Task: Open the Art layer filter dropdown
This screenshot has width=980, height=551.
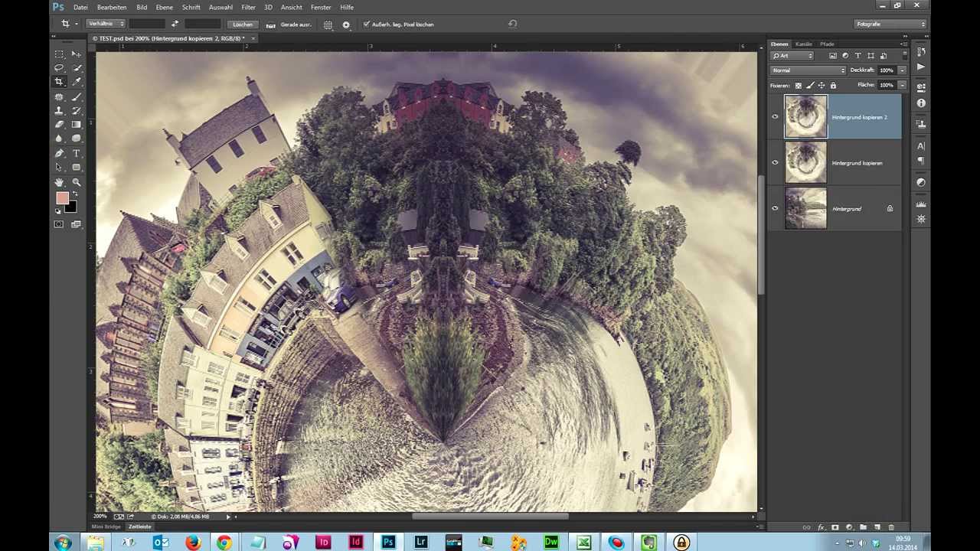Action: [792, 56]
